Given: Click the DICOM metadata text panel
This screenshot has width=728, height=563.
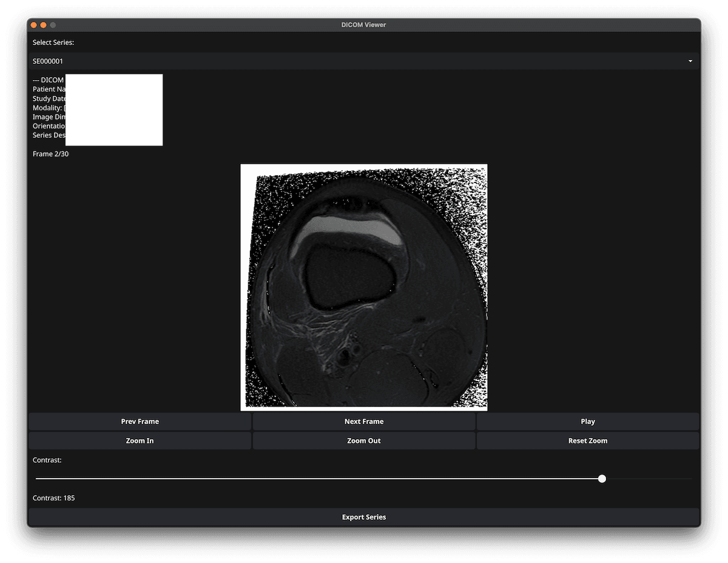Looking at the screenshot, I should (x=49, y=107).
